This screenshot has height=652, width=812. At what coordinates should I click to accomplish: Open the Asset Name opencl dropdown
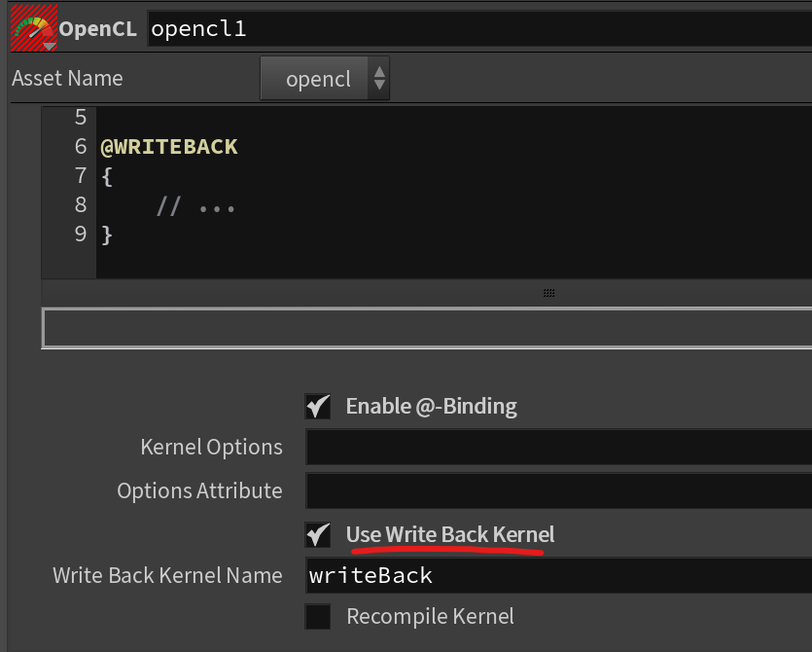(x=325, y=79)
